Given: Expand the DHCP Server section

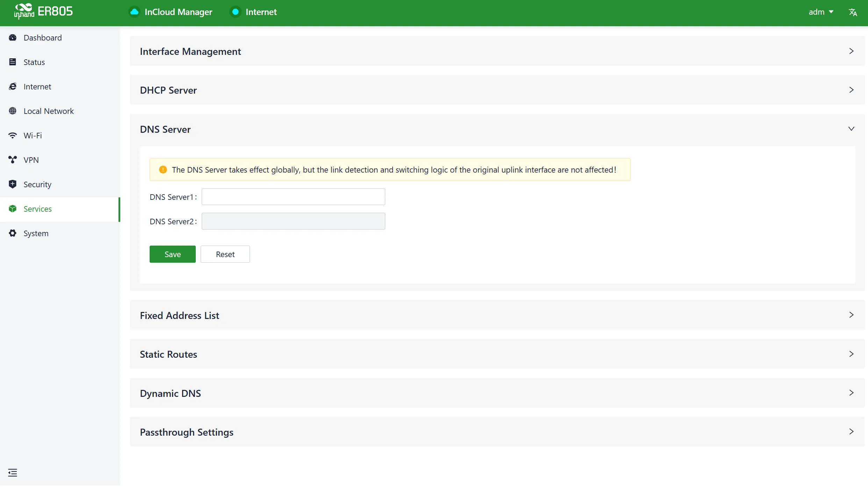Looking at the screenshot, I should (x=497, y=90).
